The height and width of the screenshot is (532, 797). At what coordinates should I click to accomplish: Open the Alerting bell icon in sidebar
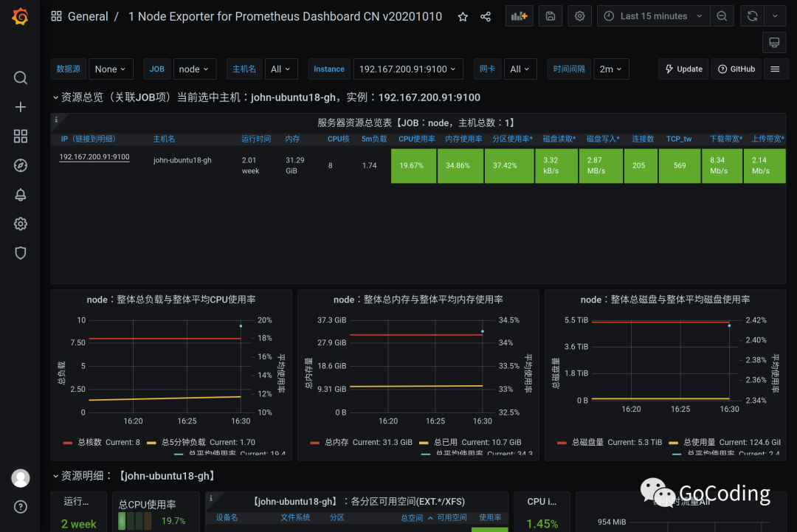click(x=21, y=195)
